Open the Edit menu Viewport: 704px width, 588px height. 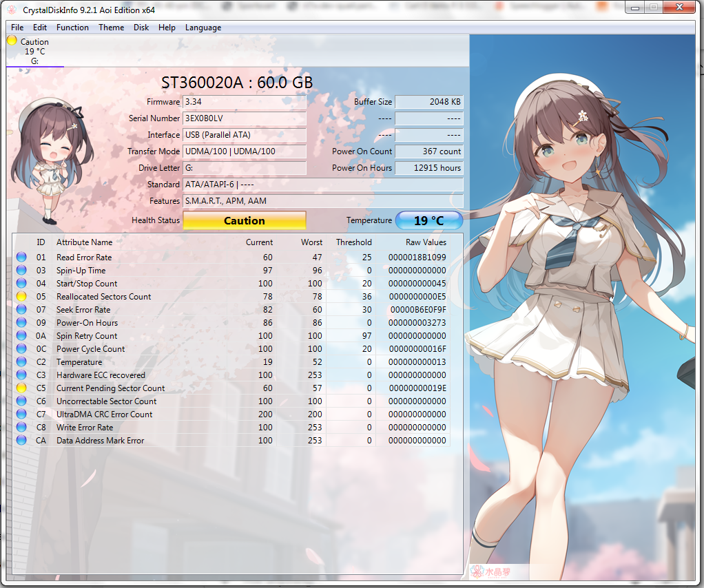[x=39, y=28]
